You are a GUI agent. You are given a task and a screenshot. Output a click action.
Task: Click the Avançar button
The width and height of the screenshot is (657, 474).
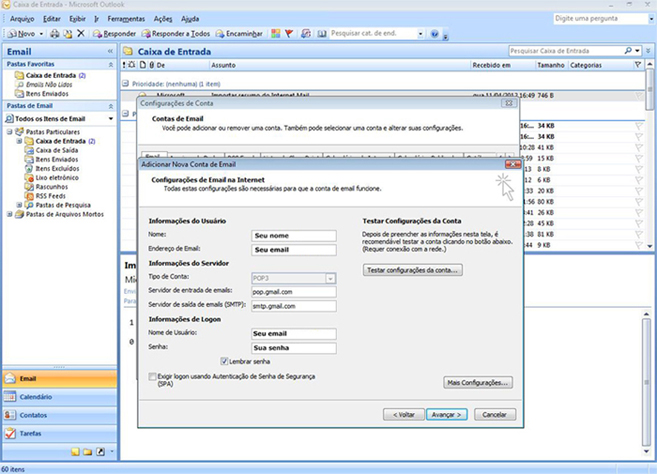pyautogui.click(x=447, y=414)
